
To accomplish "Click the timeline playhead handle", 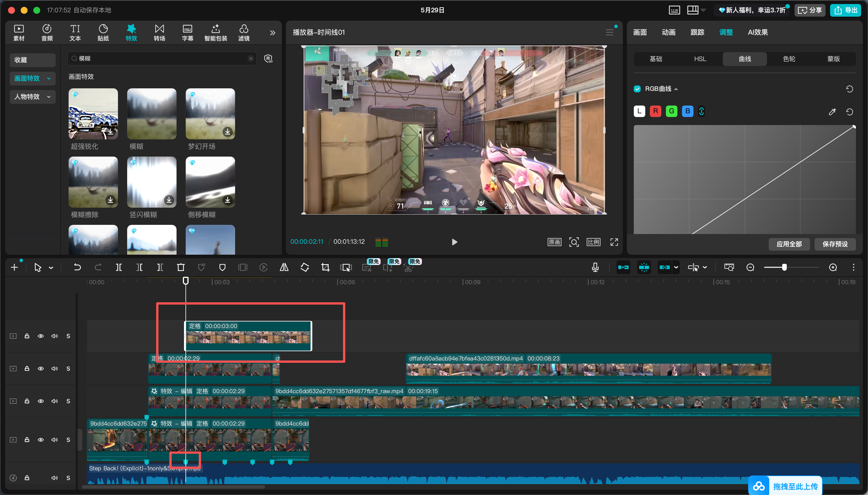I will tap(185, 281).
